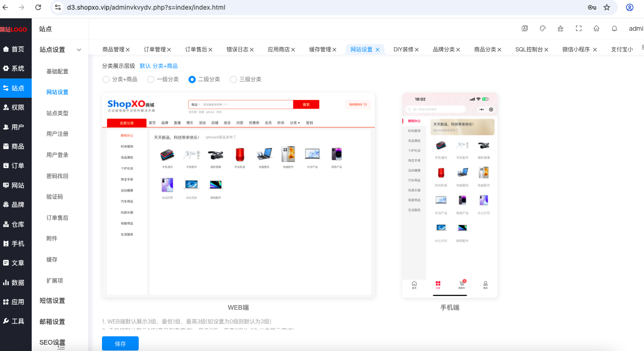The height and width of the screenshot is (351, 644).
Task: Close the 网站设置 tab
Action: tap(378, 50)
